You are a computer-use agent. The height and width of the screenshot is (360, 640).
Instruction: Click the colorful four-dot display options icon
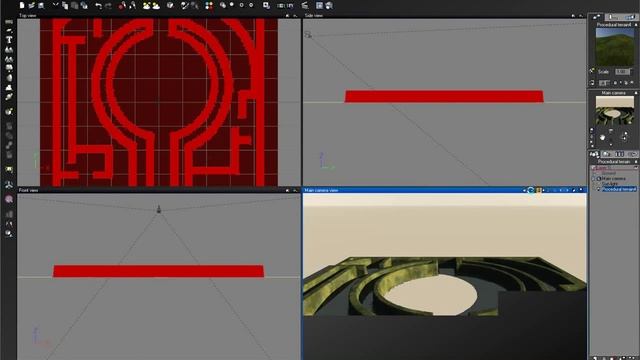209,5
